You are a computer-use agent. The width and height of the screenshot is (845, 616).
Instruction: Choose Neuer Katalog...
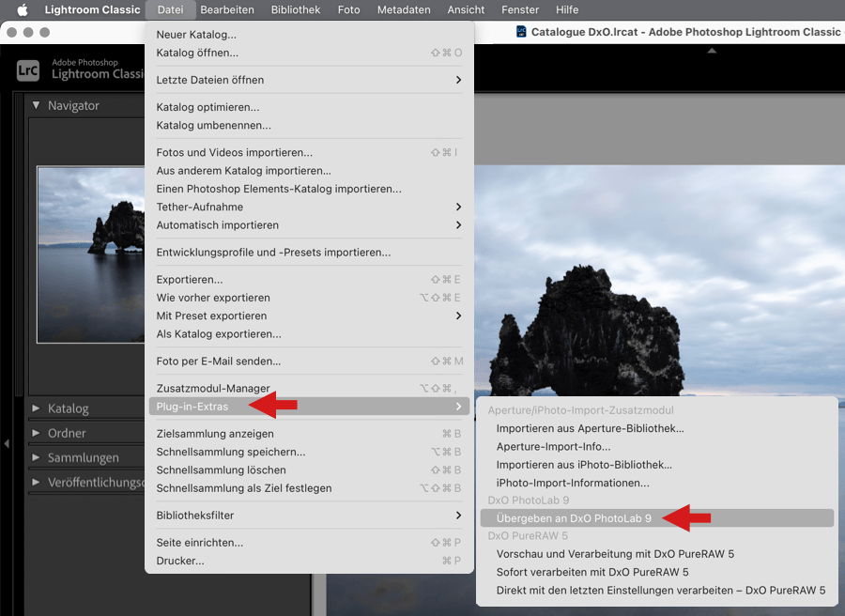point(309,35)
